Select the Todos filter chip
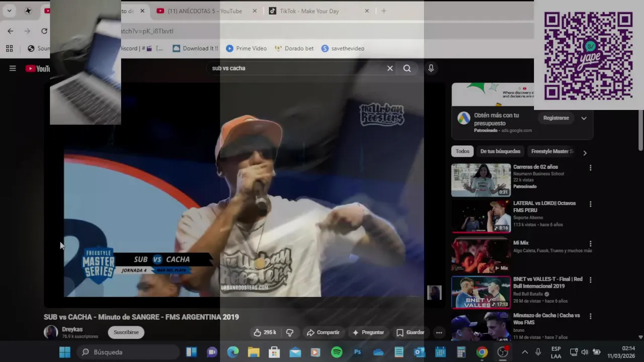 [462, 151]
